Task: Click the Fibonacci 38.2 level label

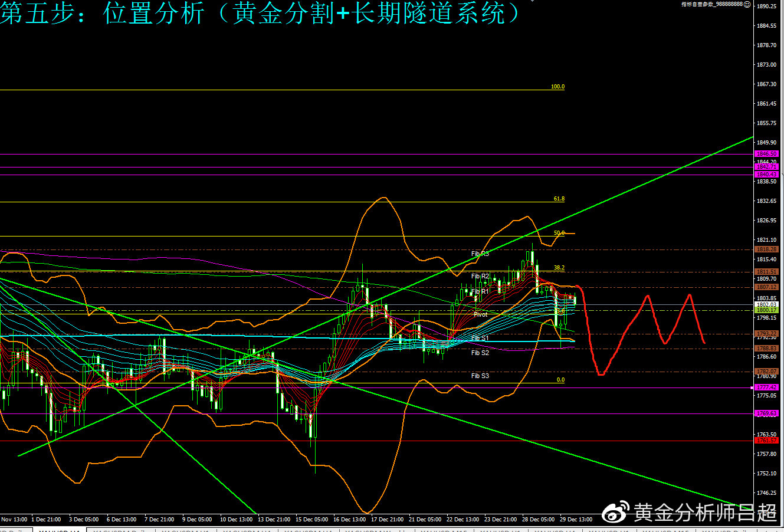Action: (x=559, y=268)
